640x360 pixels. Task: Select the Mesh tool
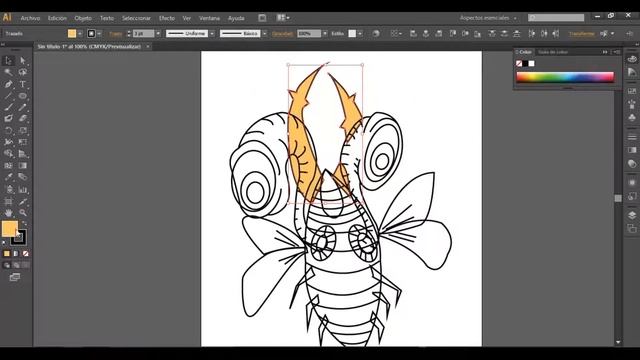[8, 166]
